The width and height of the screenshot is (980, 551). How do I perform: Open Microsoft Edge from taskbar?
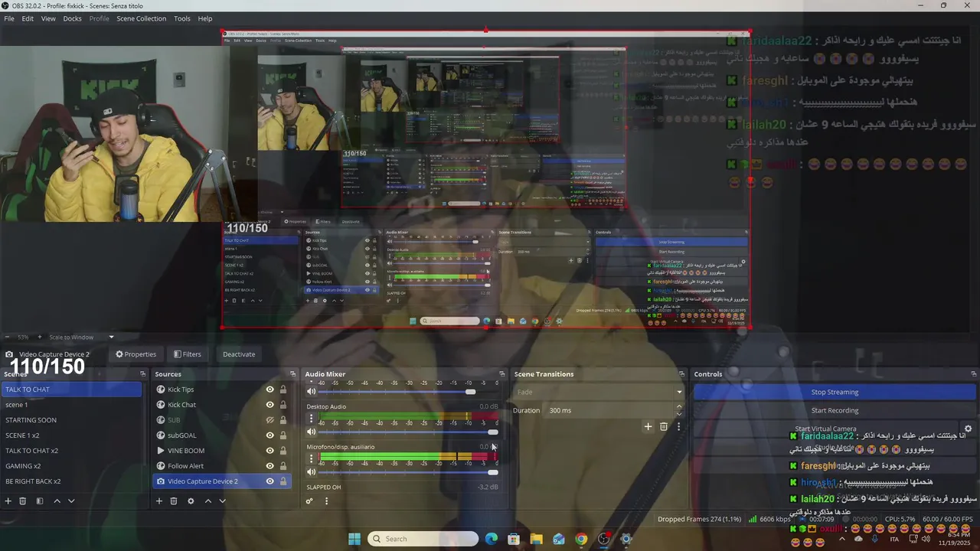tap(491, 539)
